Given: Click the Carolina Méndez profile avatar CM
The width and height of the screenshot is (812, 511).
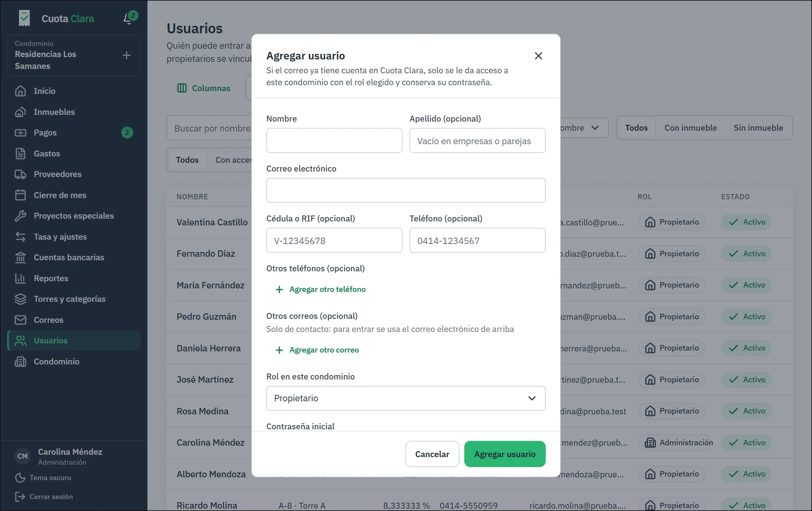Looking at the screenshot, I should [23, 456].
